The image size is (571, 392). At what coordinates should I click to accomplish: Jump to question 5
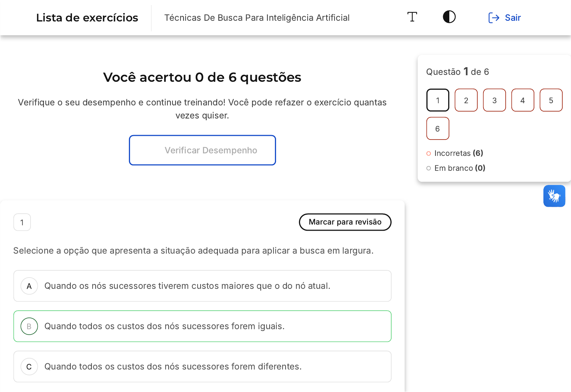pos(551,100)
